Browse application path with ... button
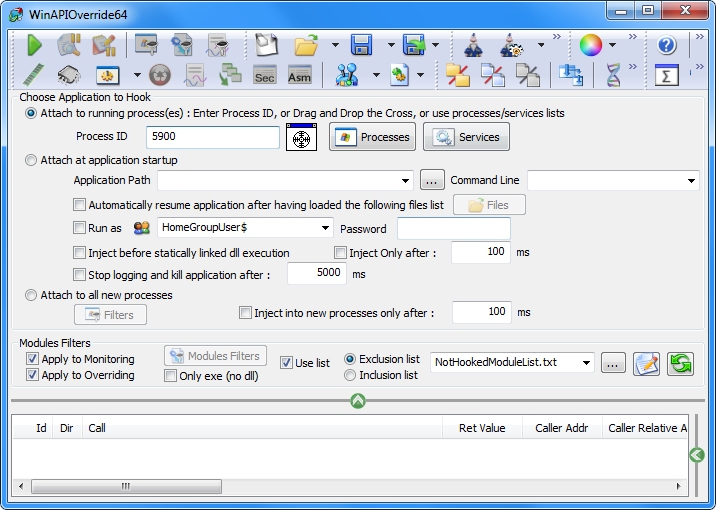The height and width of the screenshot is (510, 716). tap(432, 180)
